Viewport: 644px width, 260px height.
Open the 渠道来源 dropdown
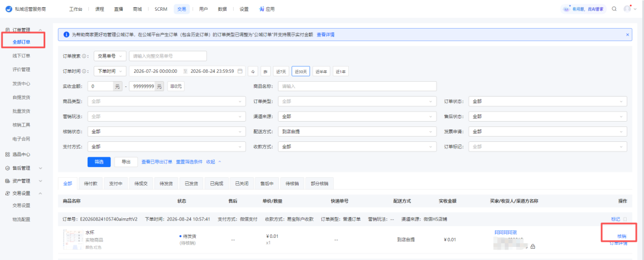357,117
